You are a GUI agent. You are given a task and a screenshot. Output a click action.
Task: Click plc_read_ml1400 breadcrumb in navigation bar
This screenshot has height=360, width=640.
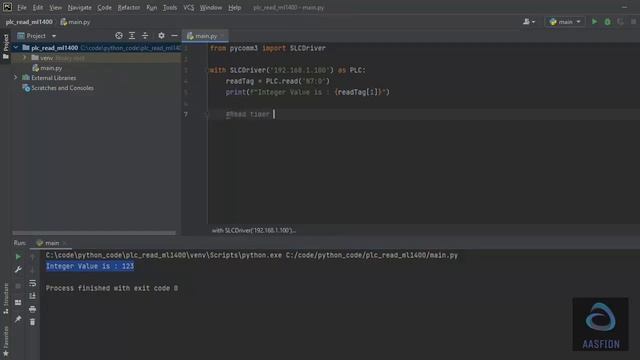[x=29, y=22]
